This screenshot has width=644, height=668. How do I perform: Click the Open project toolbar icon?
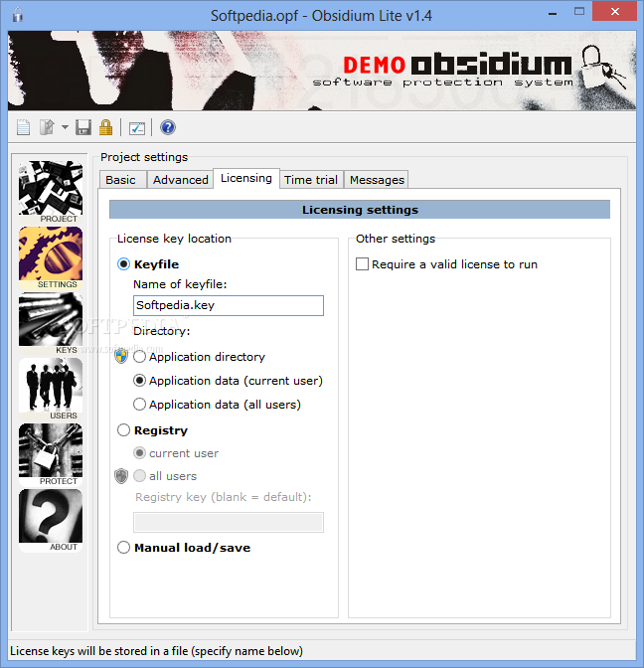(47, 127)
